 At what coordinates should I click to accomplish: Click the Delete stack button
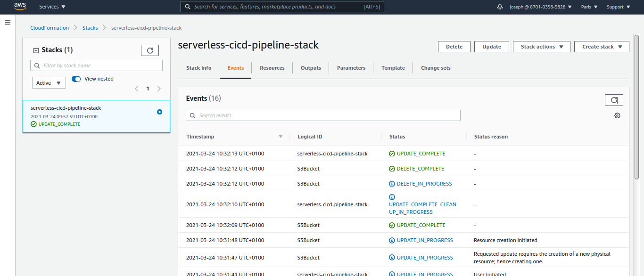click(454, 47)
